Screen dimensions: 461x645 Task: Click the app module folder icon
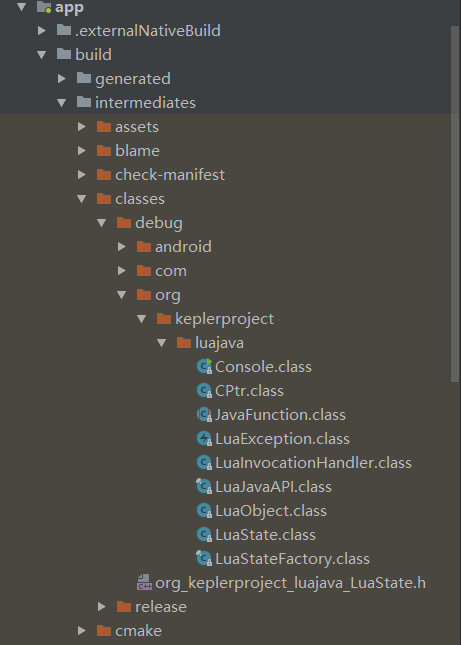(44, 7)
